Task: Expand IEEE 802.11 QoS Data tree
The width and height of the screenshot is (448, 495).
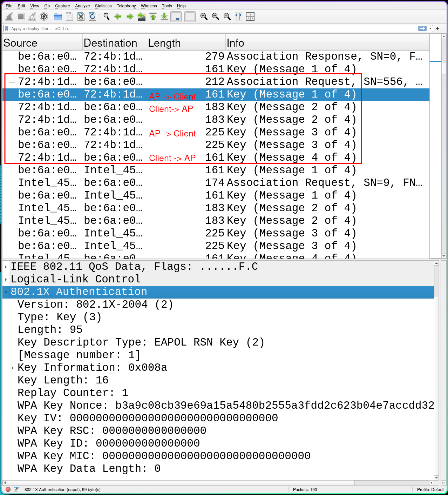Action: coord(6,267)
